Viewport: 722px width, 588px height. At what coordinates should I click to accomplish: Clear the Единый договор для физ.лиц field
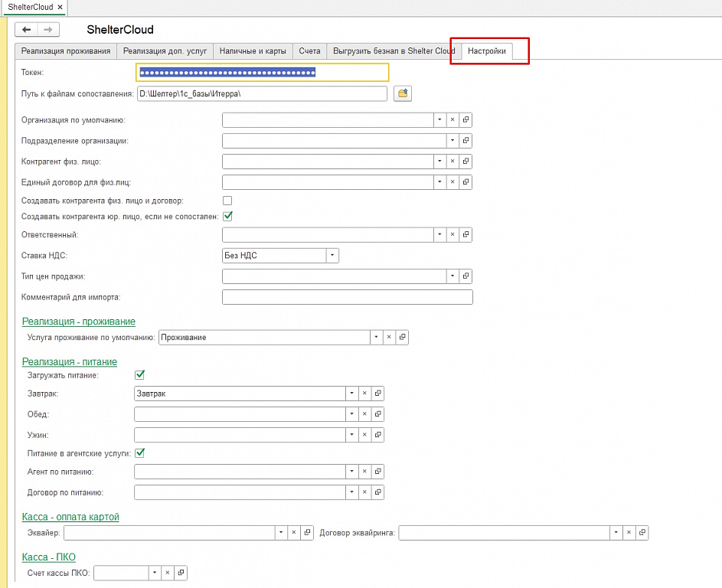coord(452,182)
